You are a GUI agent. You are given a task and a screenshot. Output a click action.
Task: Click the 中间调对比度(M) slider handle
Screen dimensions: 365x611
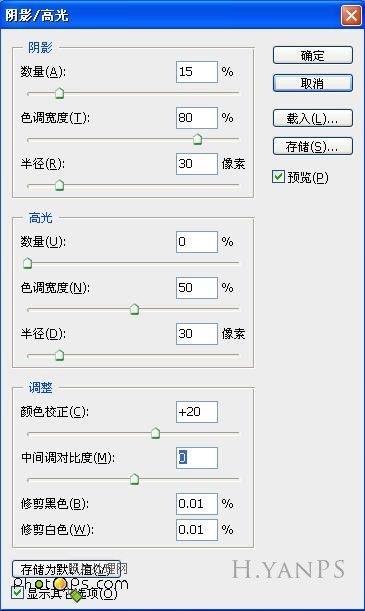pos(134,479)
